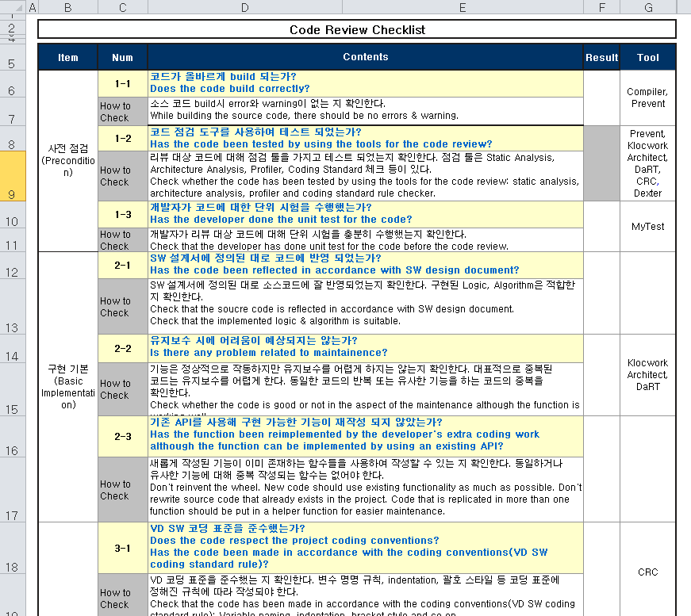Select the Compiler, Prevent tool cell
Image resolution: width=691 pixels, height=616 pixels.
(648, 98)
